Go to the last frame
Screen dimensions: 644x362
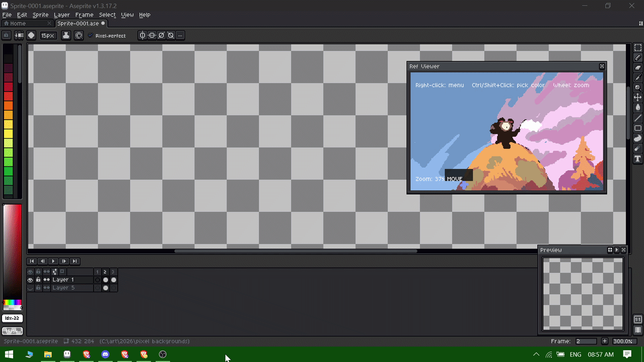point(74,261)
